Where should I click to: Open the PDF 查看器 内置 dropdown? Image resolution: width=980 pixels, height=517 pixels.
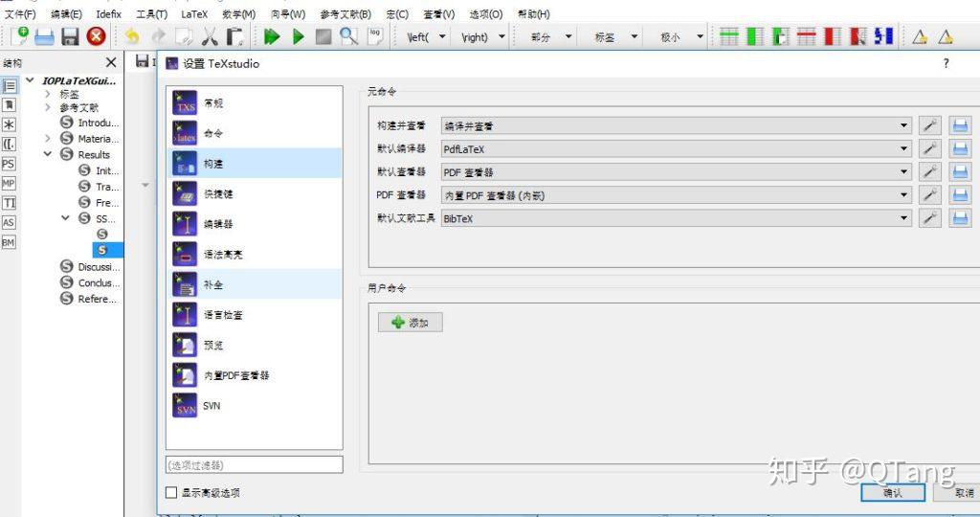677,195
